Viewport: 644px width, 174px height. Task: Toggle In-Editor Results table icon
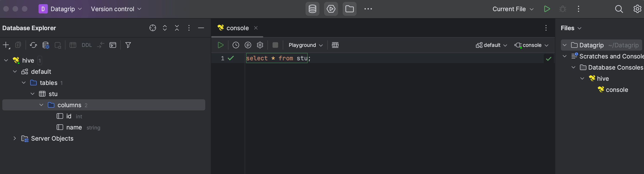pyautogui.click(x=335, y=45)
